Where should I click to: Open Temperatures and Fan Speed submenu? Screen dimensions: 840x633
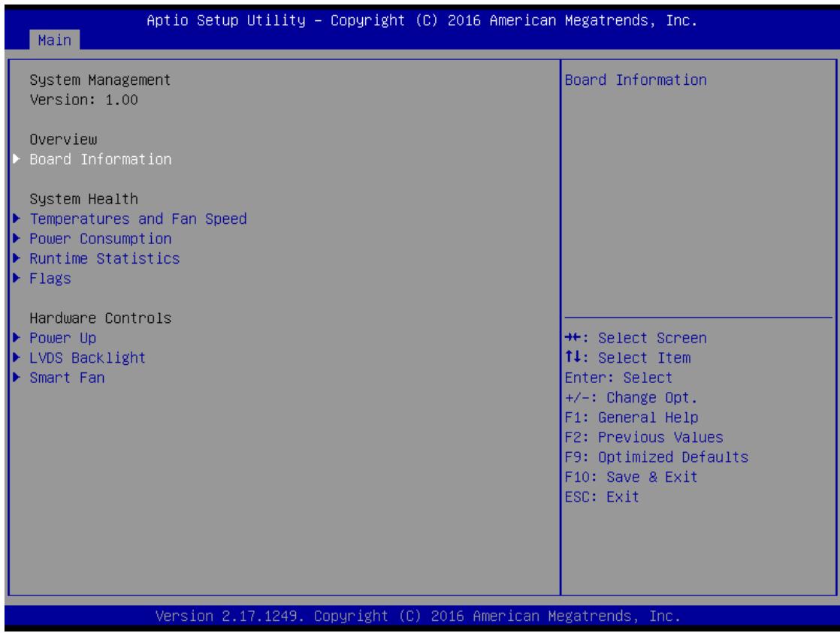(x=138, y=219)
